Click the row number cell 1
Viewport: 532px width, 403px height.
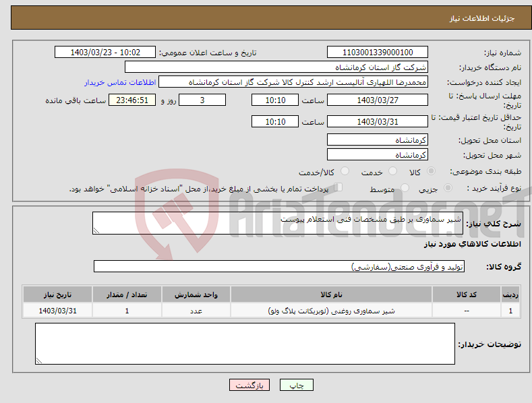pyautogui.click(x=510, y=311)
